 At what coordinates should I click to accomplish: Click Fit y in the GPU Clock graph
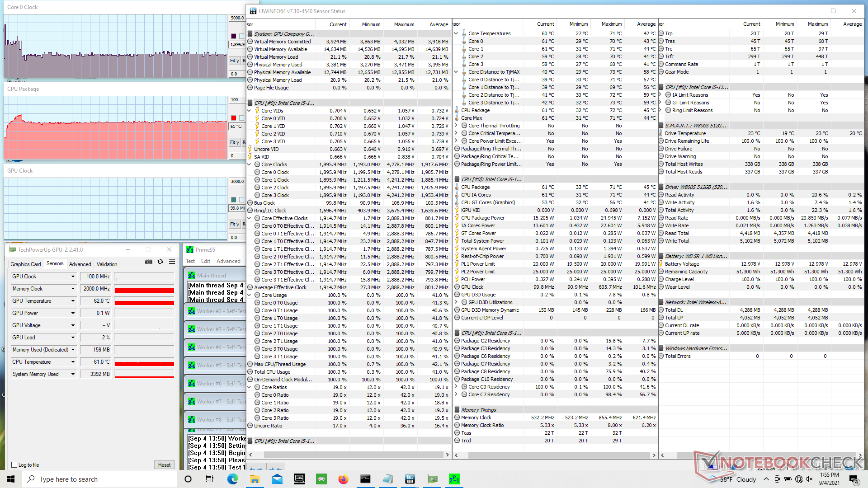234,224
